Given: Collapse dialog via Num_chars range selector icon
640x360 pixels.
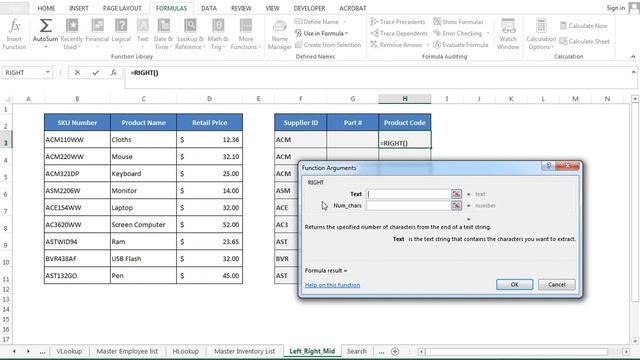Looking at the screenshot, I should click(x=456, y=205).
